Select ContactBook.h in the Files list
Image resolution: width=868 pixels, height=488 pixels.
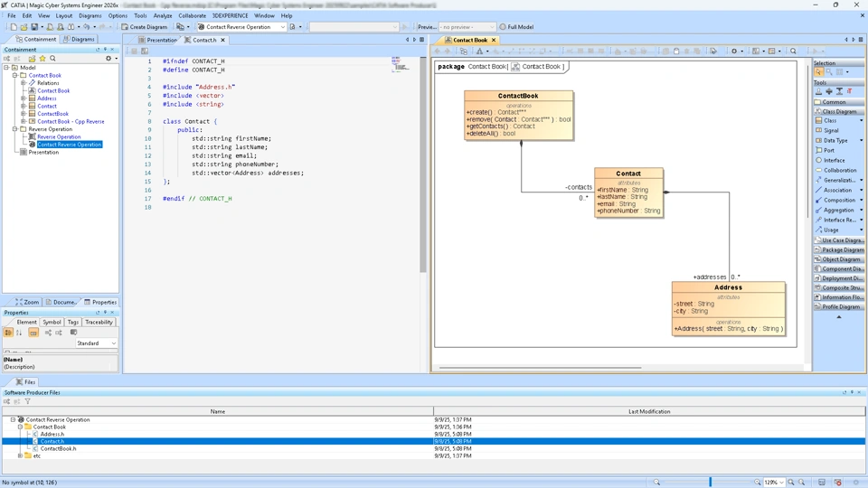[58, 448]
